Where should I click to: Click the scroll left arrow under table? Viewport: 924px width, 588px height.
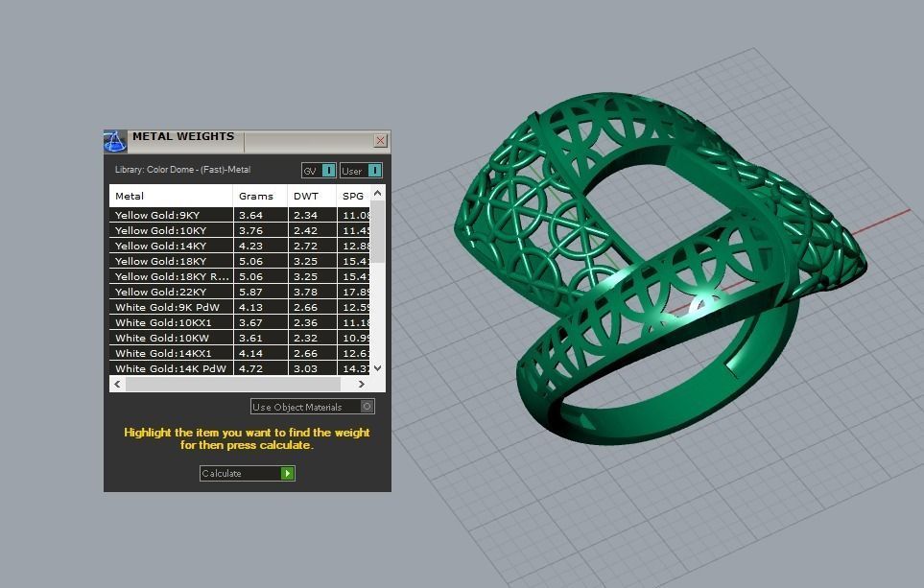point(117,384)
